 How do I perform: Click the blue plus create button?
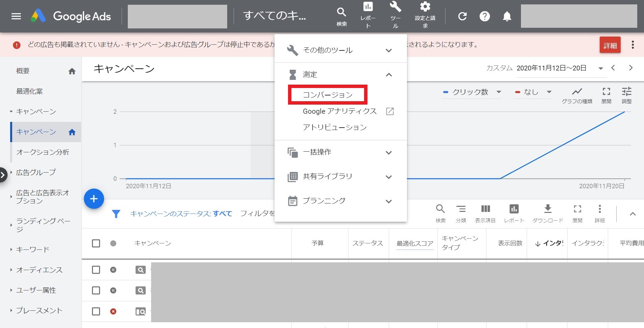94,199
